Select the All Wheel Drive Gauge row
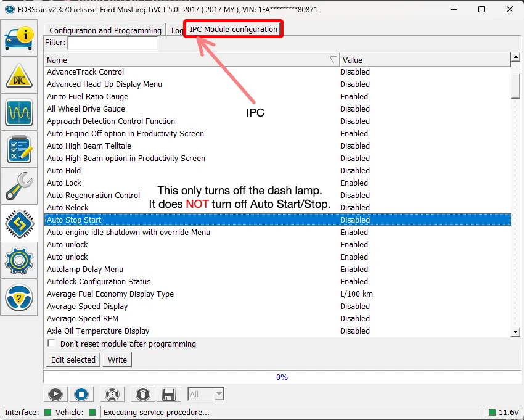 (x=277, y=109)
